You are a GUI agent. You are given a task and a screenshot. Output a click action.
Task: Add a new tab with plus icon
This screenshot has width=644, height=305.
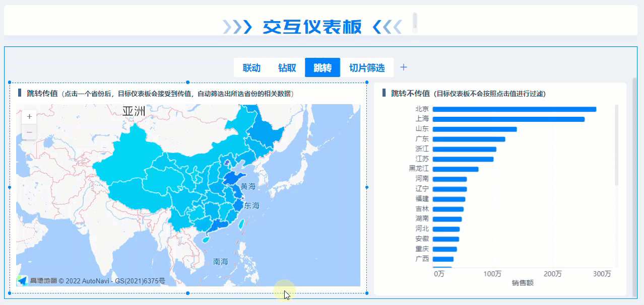pyautogui.click(x=403, y=67)
